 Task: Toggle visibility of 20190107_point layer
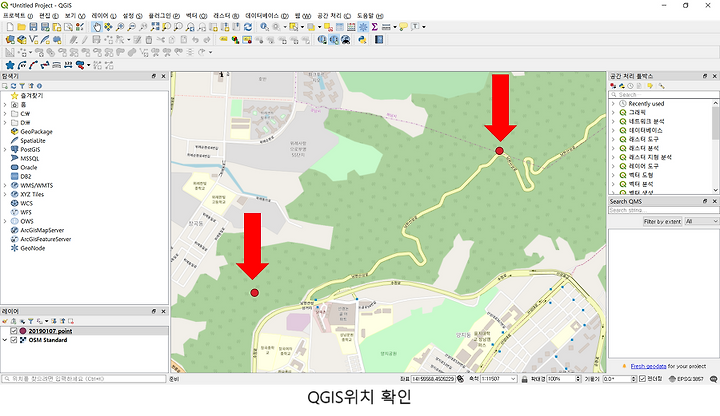[14, 331]
